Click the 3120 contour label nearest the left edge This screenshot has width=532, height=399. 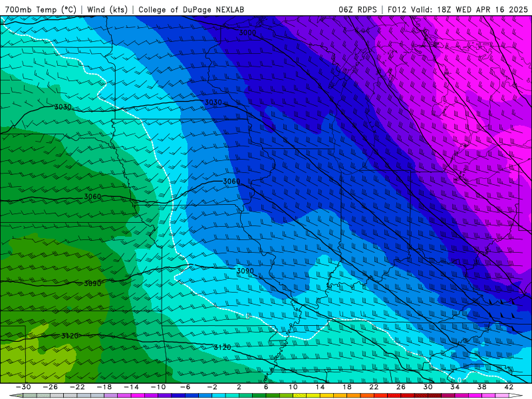[70, 336]
